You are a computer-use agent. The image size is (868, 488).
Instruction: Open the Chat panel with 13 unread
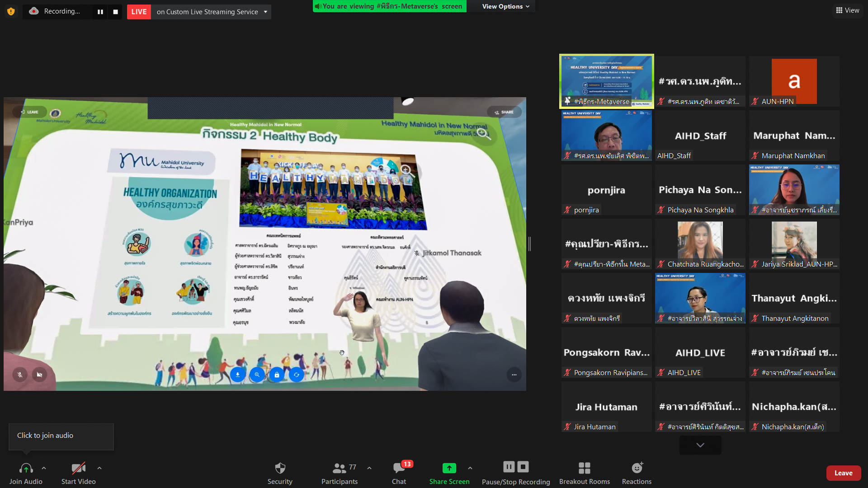pyautogui.click(x=399, y=473)
